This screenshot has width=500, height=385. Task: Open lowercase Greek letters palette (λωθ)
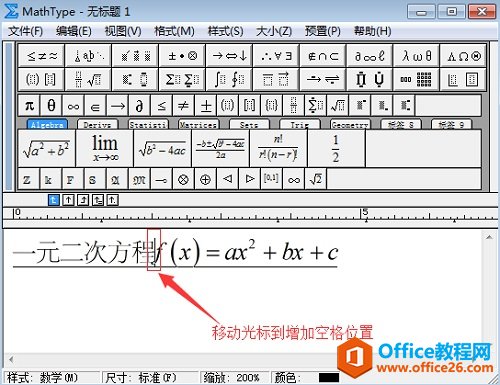pos(416,56)
